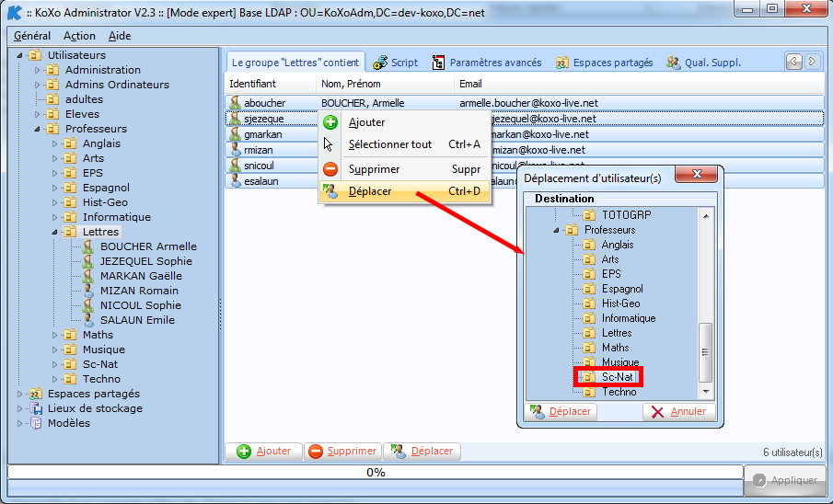Screen dimensions: 833x504
Task: Click the bottom Supprimer button
Action: 343,452
